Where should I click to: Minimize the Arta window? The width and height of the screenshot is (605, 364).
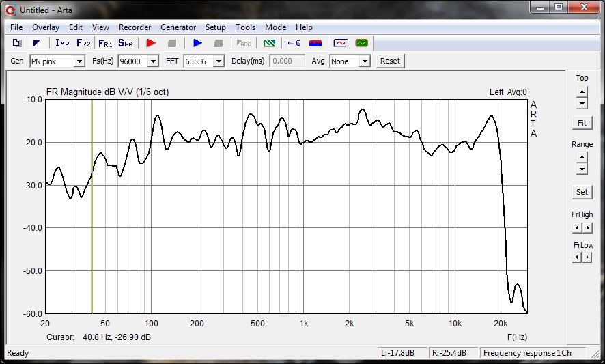pos(540,8)
